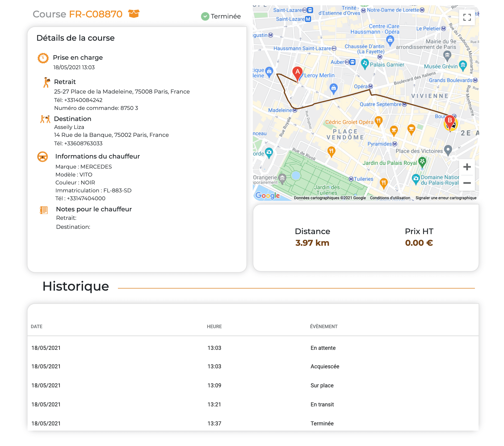Click the Numéro de commande 8750 3
The image size is (504, 446).
[x=96, y=108]
